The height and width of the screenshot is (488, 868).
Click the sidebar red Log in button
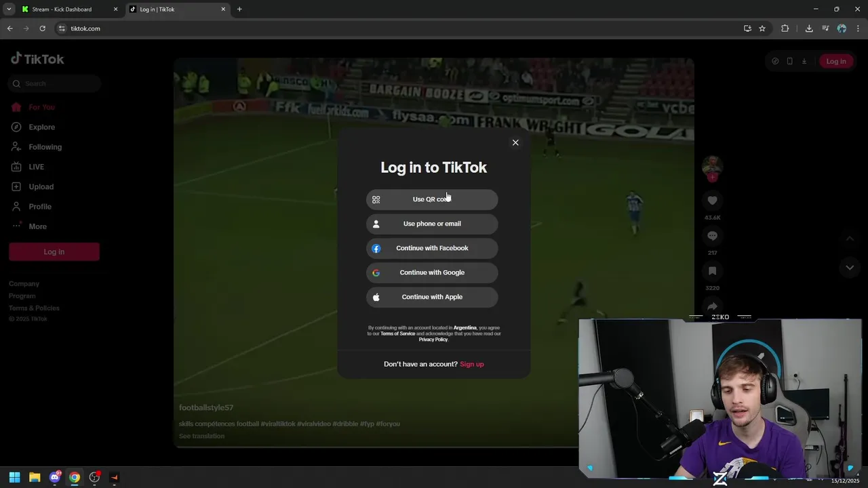pyautogui.click(x=54, y=251)
